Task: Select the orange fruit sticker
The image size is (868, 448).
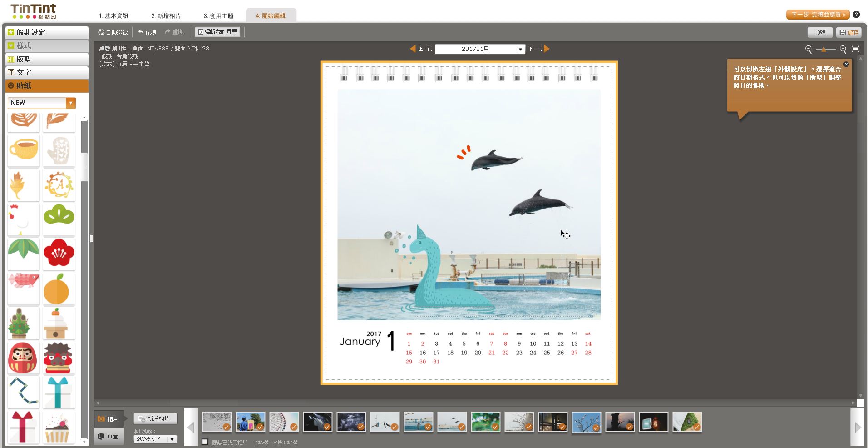Action: 59,289
